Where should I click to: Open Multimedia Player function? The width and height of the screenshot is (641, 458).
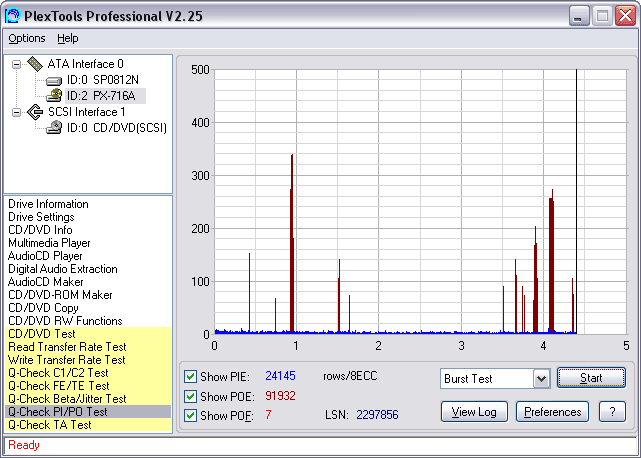click(x=49, y=243)
